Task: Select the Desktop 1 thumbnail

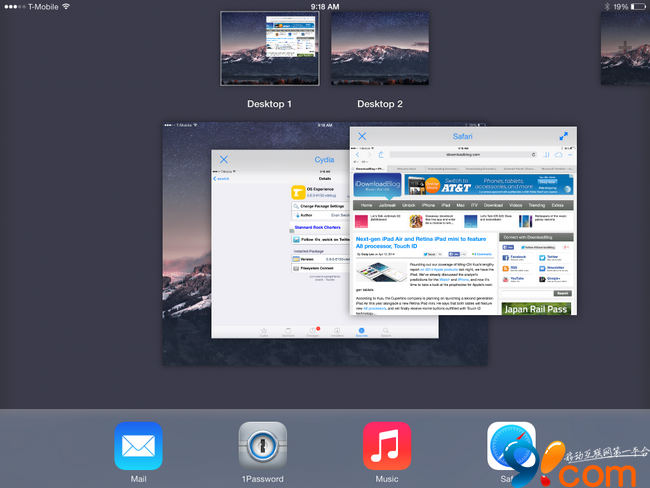Action: (x=269, y=49)
